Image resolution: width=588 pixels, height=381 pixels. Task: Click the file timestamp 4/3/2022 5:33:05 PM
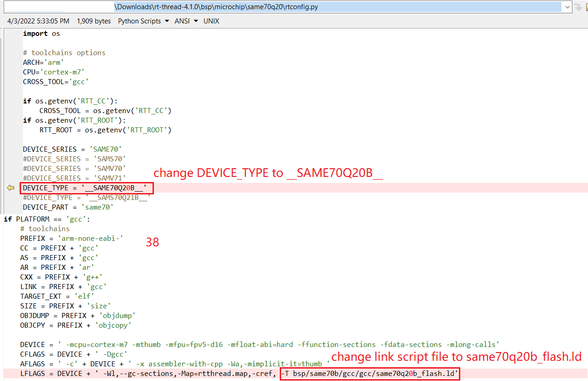tap(39, 21)
